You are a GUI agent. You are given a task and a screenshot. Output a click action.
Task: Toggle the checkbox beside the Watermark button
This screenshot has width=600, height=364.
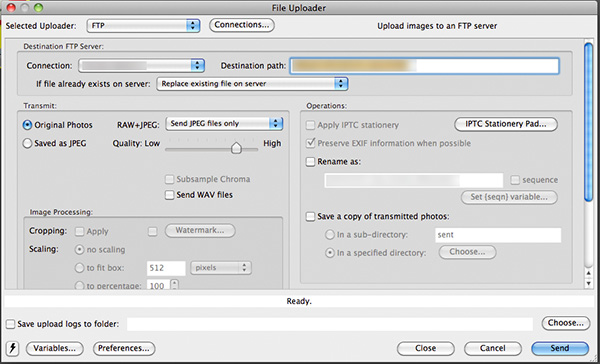click(152, 231)
